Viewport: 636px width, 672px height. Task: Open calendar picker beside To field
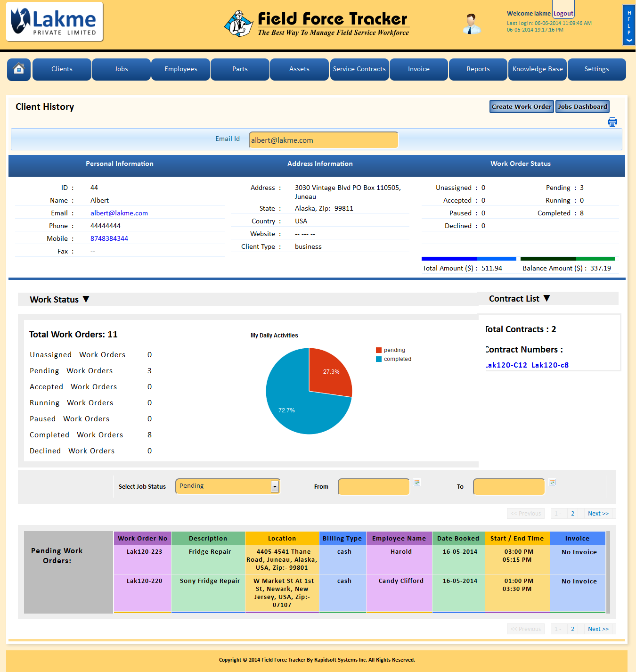pyautogui.click(x=552, y=483)
